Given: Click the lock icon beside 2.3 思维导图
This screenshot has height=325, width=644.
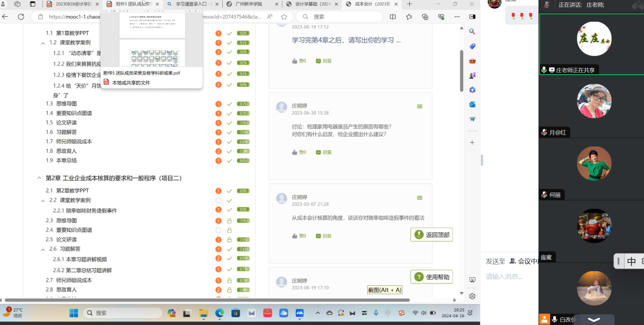Looking at the screenshot, I should tap(230, 221).
